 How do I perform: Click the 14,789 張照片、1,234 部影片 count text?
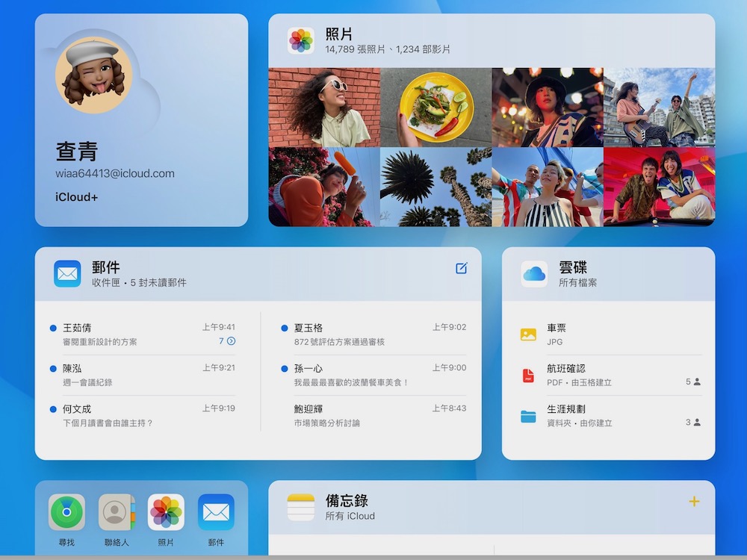[388, 49]
